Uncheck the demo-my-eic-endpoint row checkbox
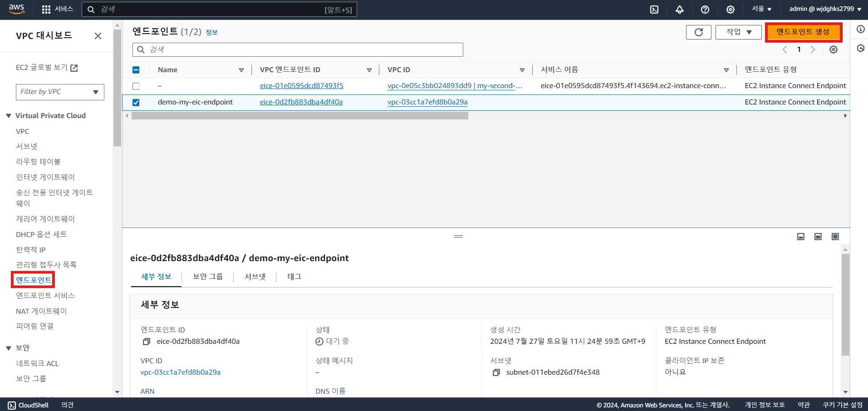 (x=136, y=103)
